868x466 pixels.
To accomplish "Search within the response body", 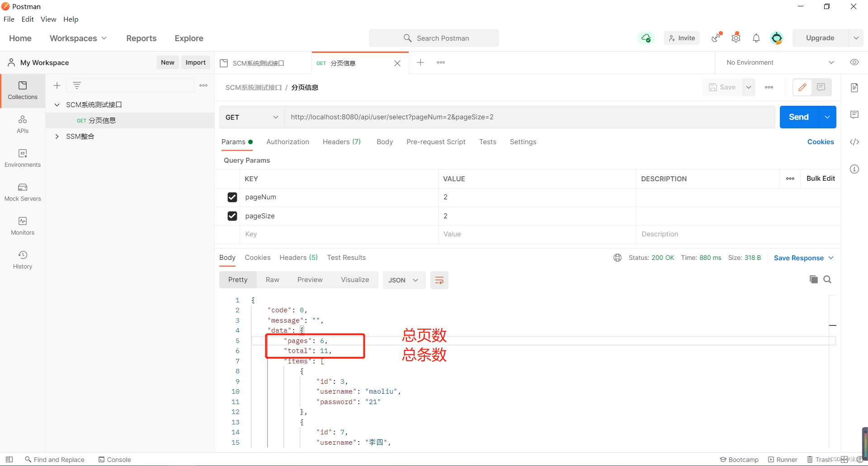I will click(x=827, y=279).
